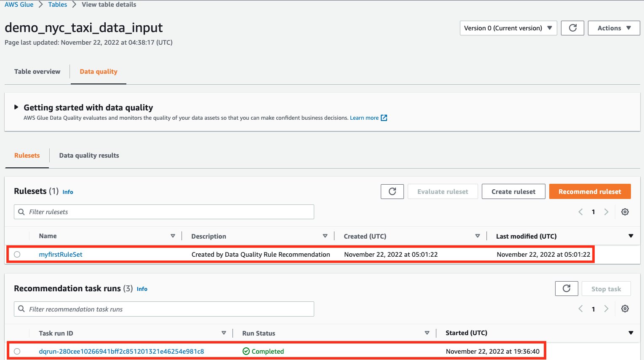The height and width of the screenshot is (360, 644).
Task: Select the dqrun task run radio button
Action: coord(17,352)
